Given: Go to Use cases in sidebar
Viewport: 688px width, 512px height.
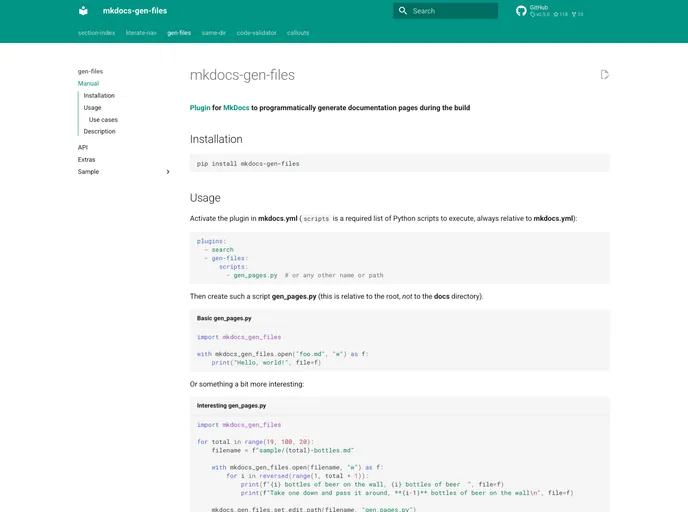Looking at the screenshot, I should [103, 119].
